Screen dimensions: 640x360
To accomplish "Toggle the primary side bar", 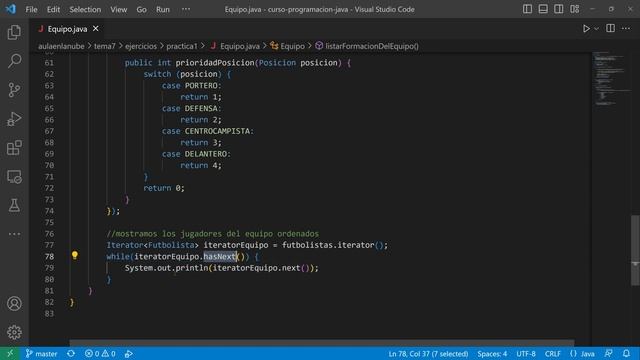I will [527, 9].
